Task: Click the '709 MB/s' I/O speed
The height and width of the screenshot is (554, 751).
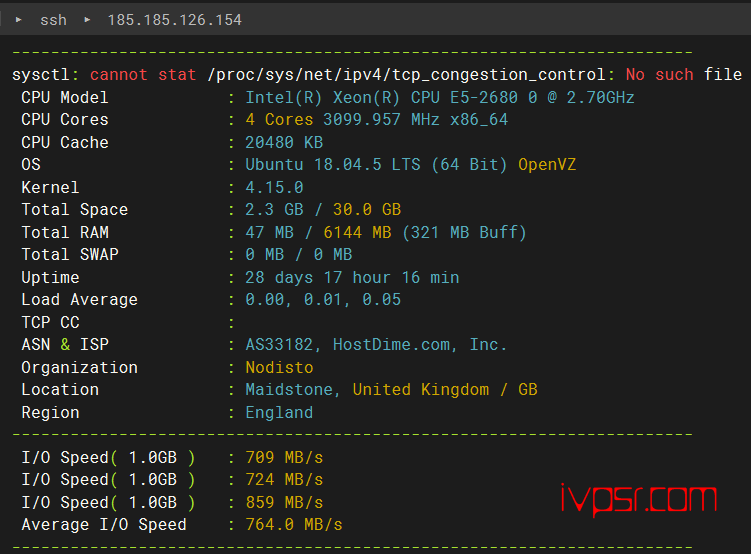Action: point(284,458)
